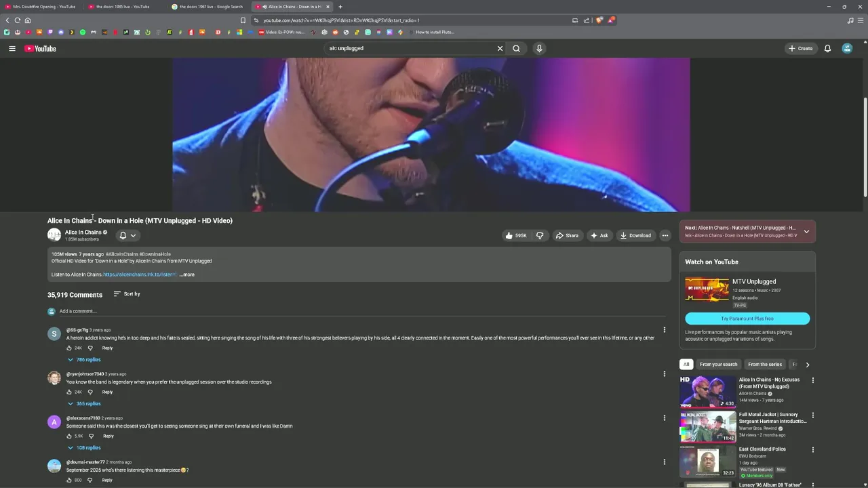Click the browser home icon
Image resolution: width=868 pixels, height=488 pixels.
28,20
